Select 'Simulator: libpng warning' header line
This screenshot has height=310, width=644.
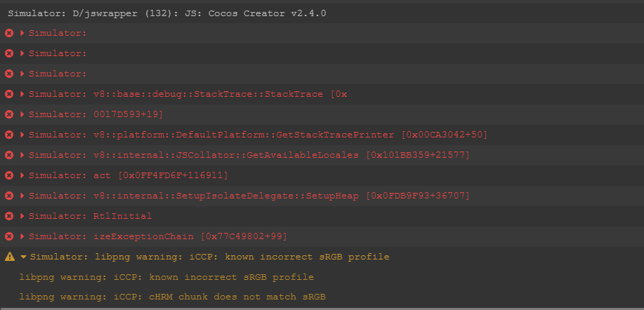click(x=209, y=257)
